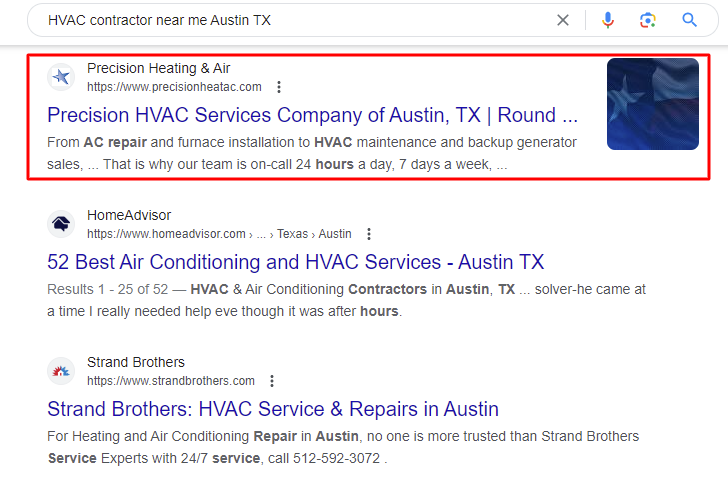Open 52 Best Air Conditioning and HVAC link
728x477 pixels.
(x=295, y=262)
